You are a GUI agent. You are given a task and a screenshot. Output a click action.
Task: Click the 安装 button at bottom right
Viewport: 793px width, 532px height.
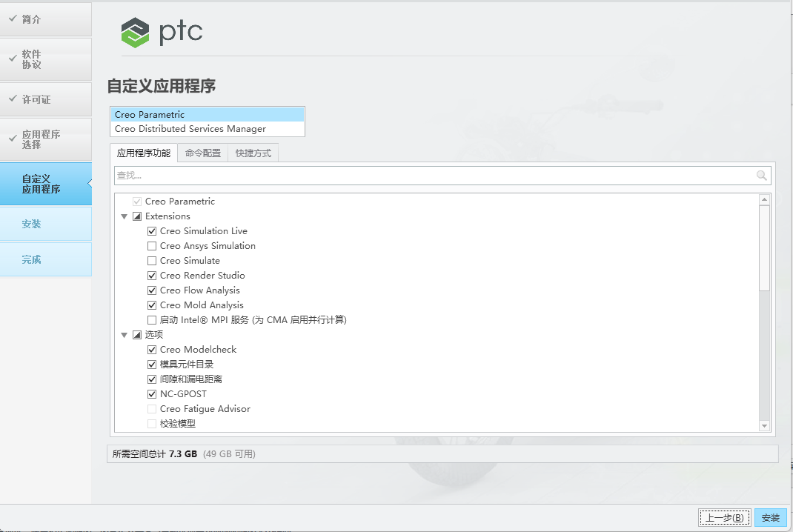771,518
